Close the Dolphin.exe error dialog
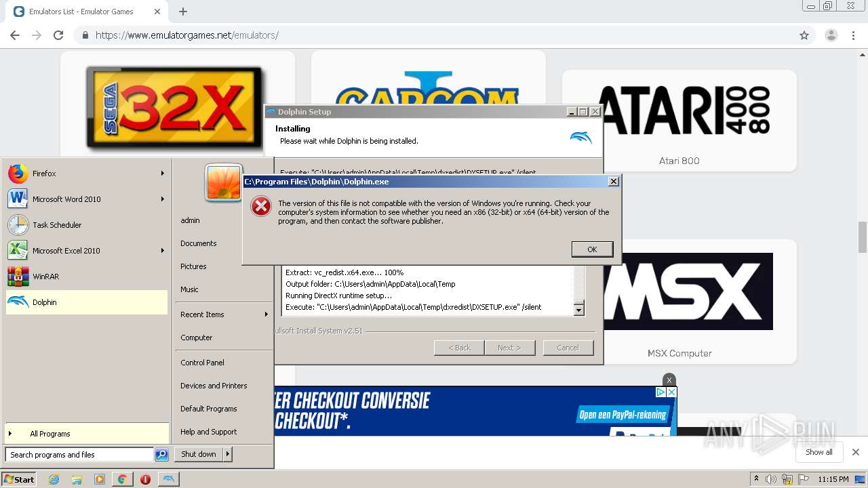This screenshot has width=868, height=488. coord(613,182)
